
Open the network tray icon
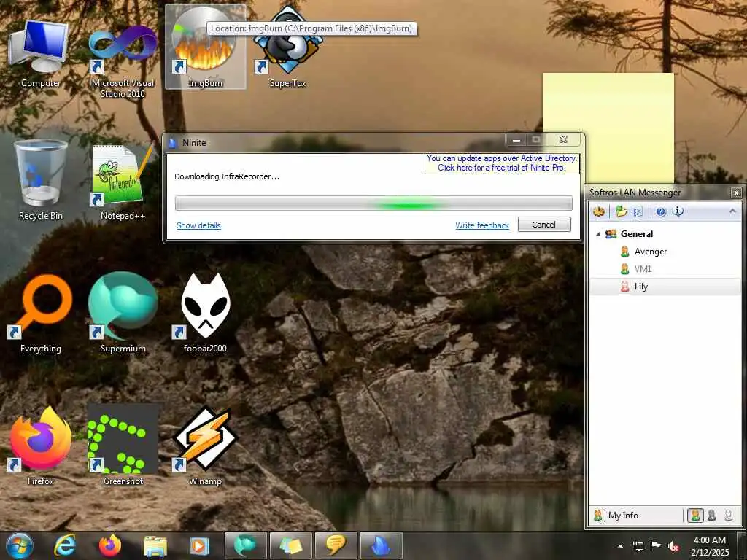pos(638,546)
